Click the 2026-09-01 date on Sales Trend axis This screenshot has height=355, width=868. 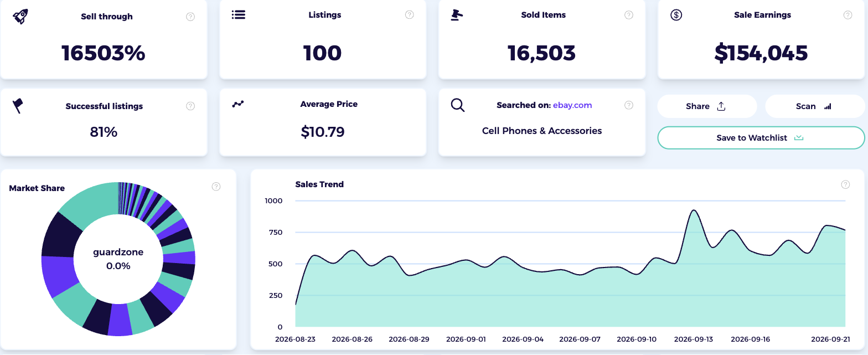click(x=466, y=339)
